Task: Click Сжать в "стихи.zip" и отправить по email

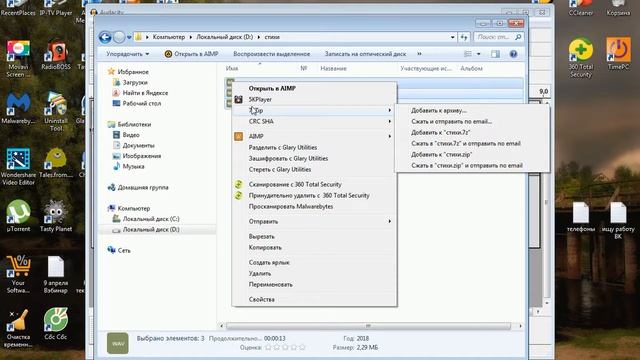Action: tap(473, 166)
